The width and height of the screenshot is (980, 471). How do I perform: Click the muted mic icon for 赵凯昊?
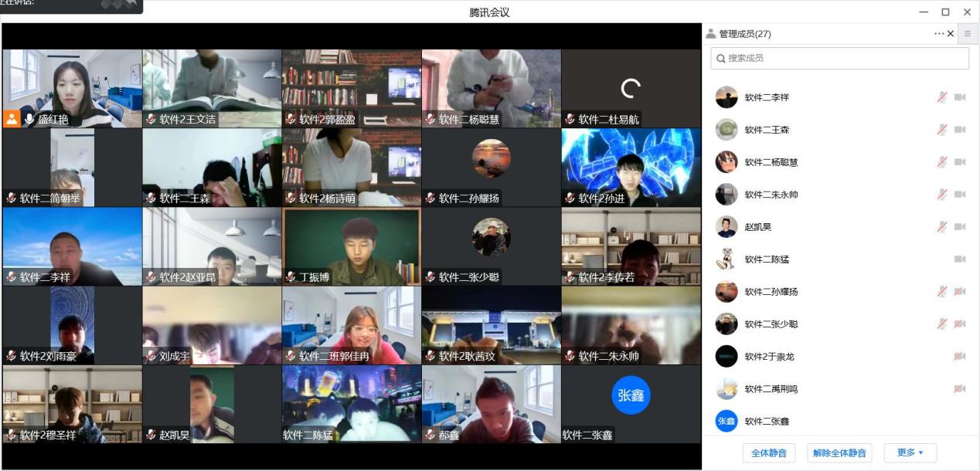pos(942,227)
